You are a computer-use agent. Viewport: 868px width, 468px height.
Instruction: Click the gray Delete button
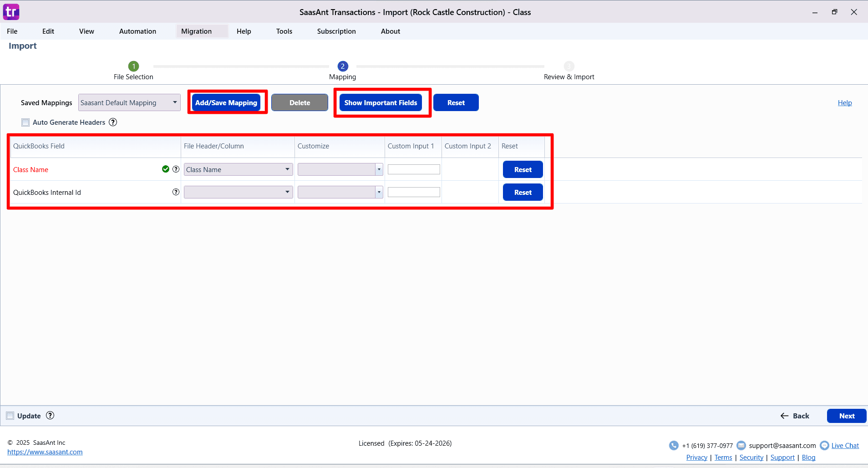point(299,102)
